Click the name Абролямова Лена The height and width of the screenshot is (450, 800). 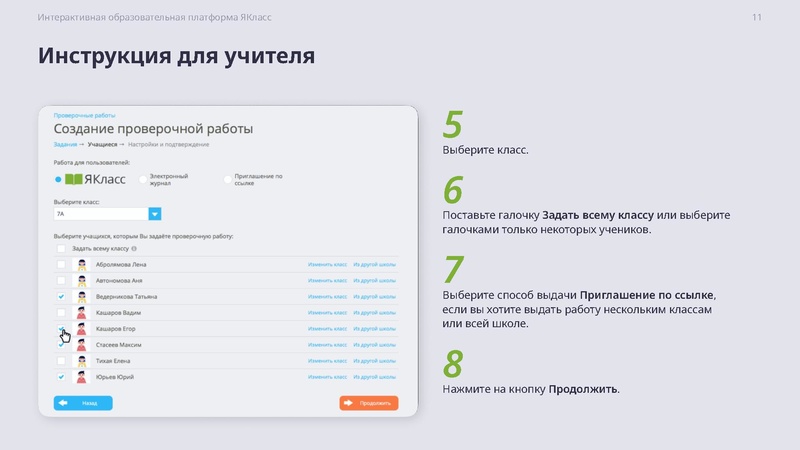point(121,264)
